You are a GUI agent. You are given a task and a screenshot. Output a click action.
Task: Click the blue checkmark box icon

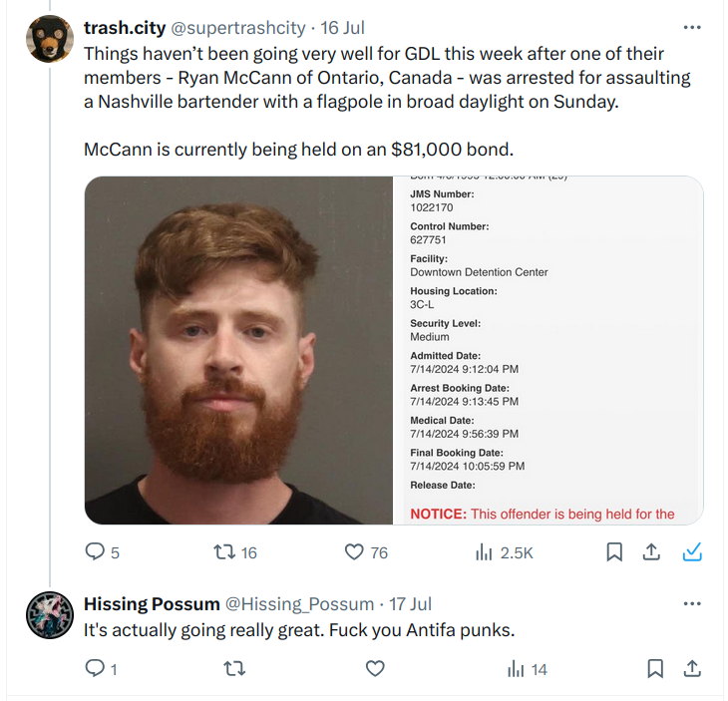(x=692, y=552)
